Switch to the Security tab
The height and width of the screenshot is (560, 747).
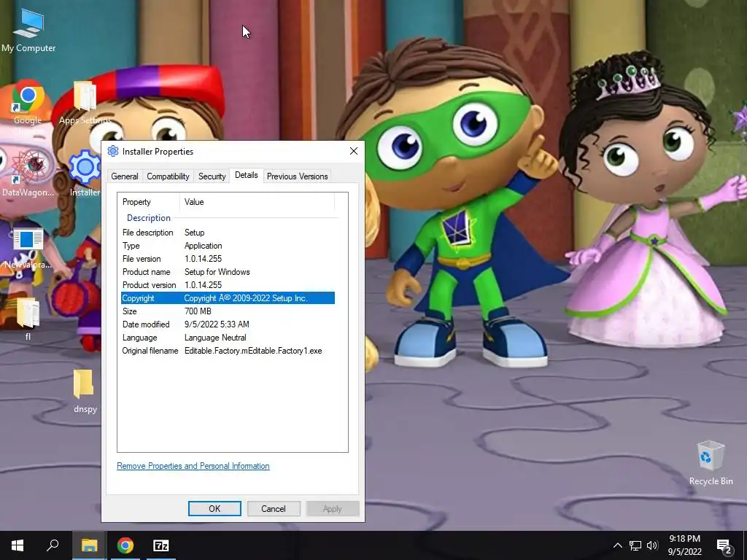[x=212, y=176]
